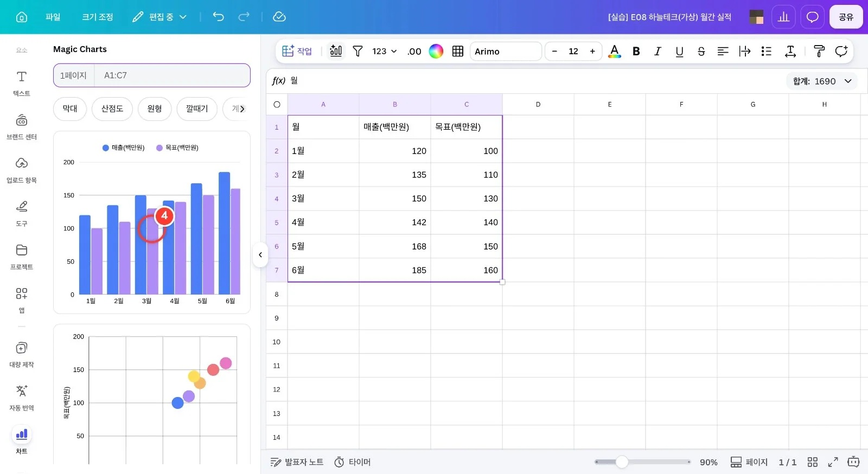Apply strikethrough formatting

701,51
